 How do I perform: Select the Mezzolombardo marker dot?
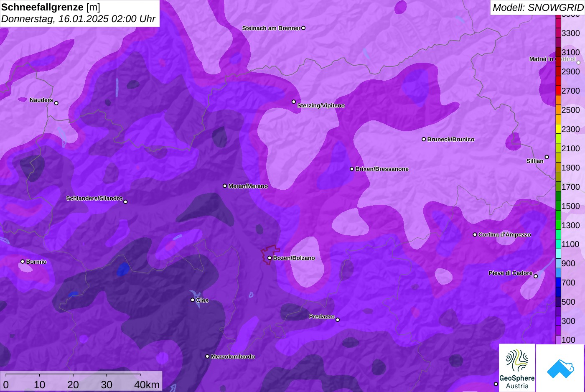pyautogui.click(x=207, y=356)
